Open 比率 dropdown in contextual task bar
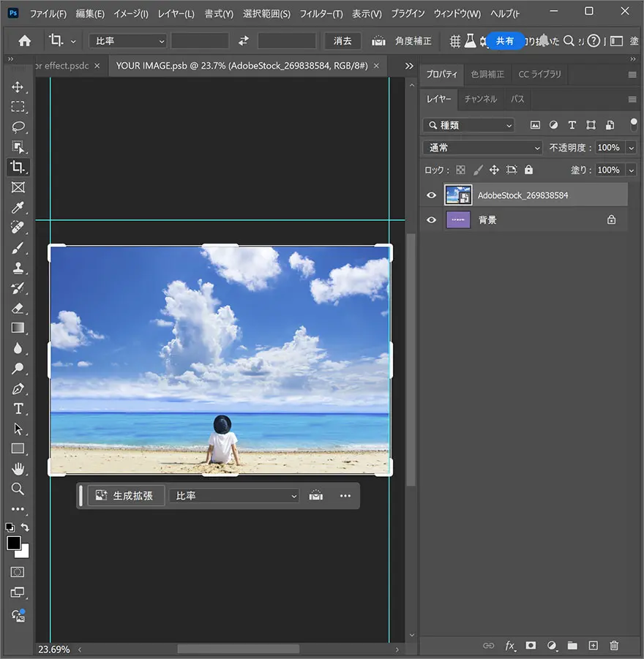The height and width of the screenshot is (659, 644). [234, 496]
